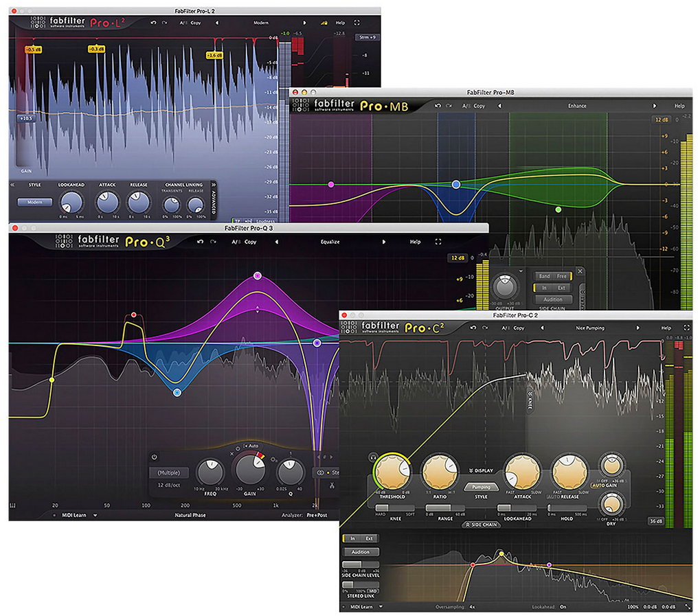The height and width of the screenshot is (616, 700).
Task: Select previous preset in Pro-Q 3
Action: (277, 242)
